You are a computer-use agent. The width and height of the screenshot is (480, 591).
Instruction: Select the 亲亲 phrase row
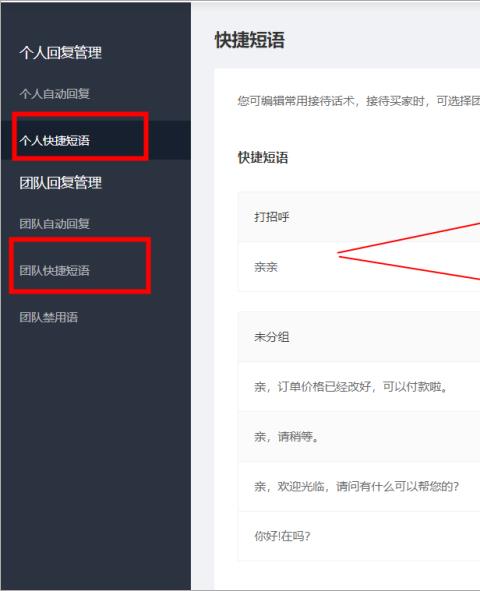359,267
